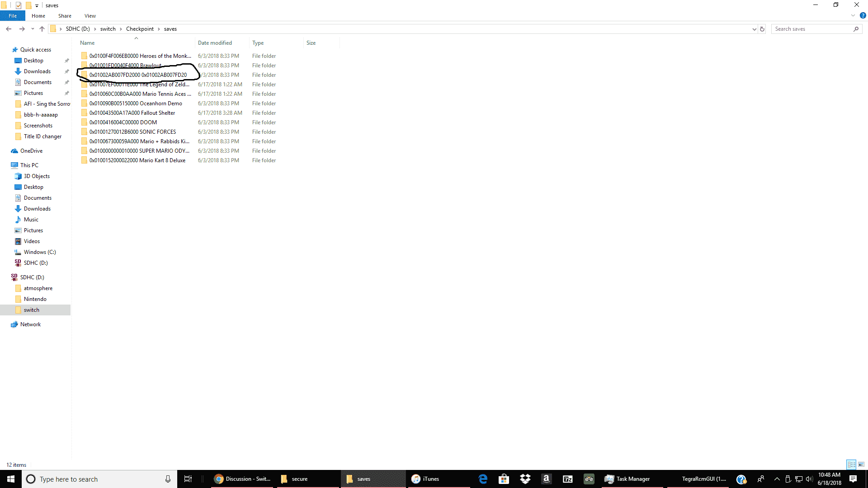Open the Quick Access Toolbar customize dropdown
Viewport: 868px width, 488px height.
(x=37, y=5)
